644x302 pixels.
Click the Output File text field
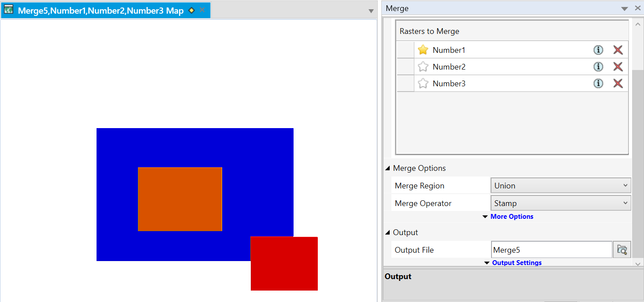(x=551, y=250)
